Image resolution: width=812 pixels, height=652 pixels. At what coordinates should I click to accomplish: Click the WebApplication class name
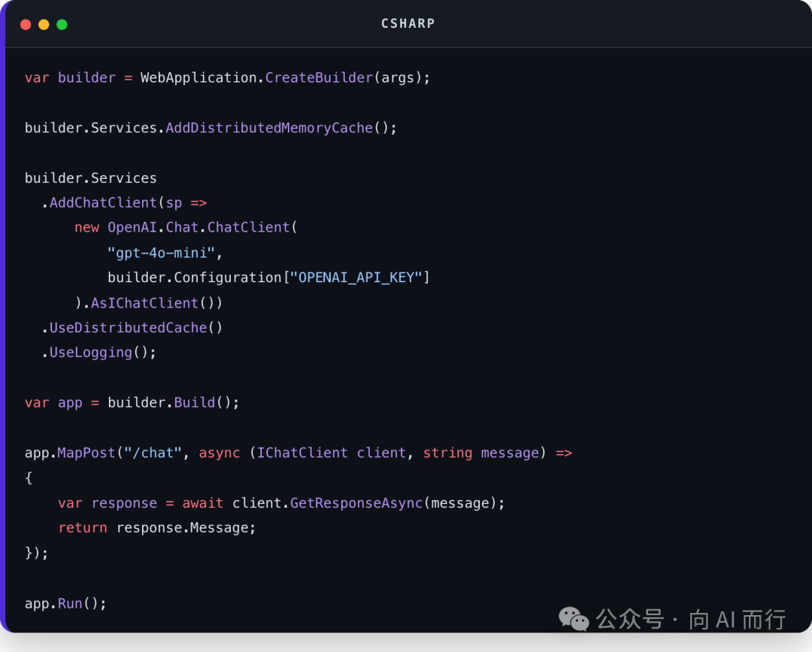click(198, 77)
